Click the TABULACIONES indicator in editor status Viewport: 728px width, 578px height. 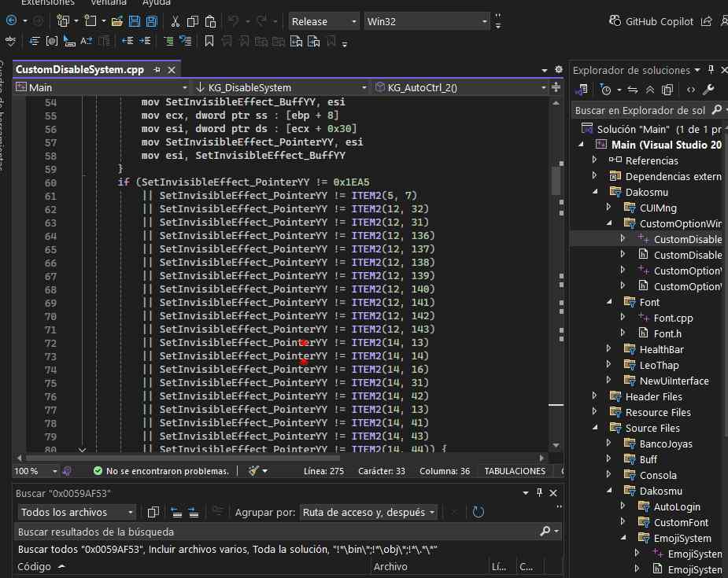[515, 471]
